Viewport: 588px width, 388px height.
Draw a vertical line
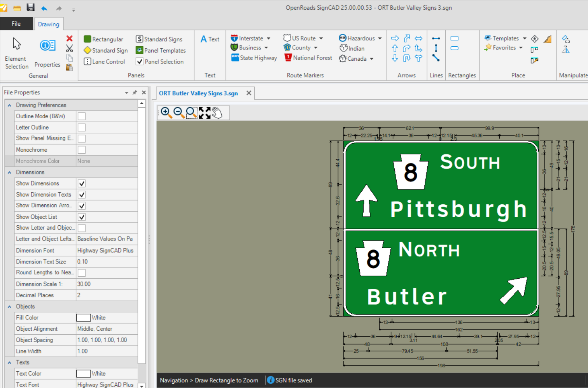[436, 48]
